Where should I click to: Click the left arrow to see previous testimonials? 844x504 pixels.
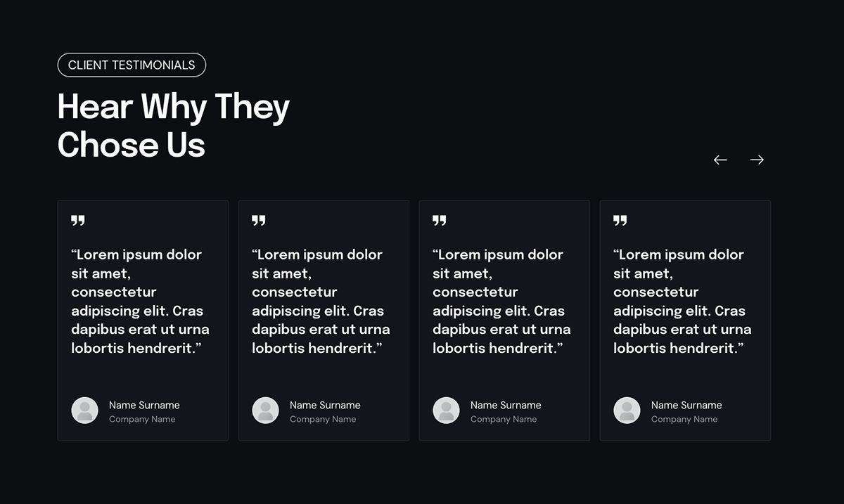[x=720, y=160]
